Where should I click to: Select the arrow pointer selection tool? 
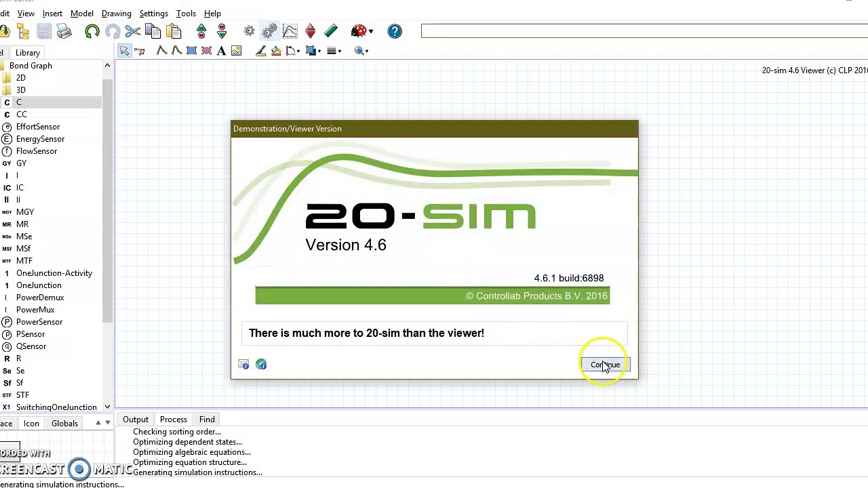pyautogui.click(x=124, y=51)
